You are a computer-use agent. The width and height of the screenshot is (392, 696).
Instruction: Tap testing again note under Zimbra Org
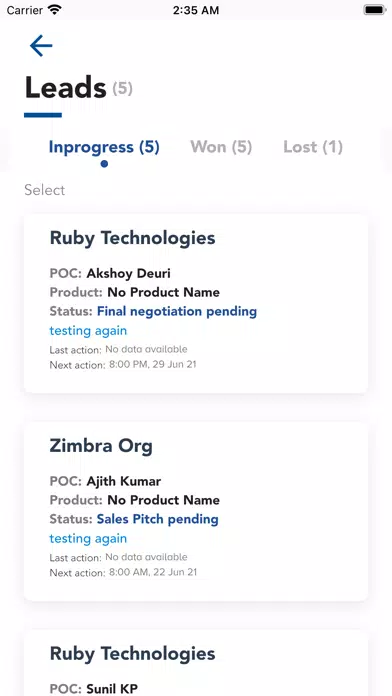click(x=88, y=538)
